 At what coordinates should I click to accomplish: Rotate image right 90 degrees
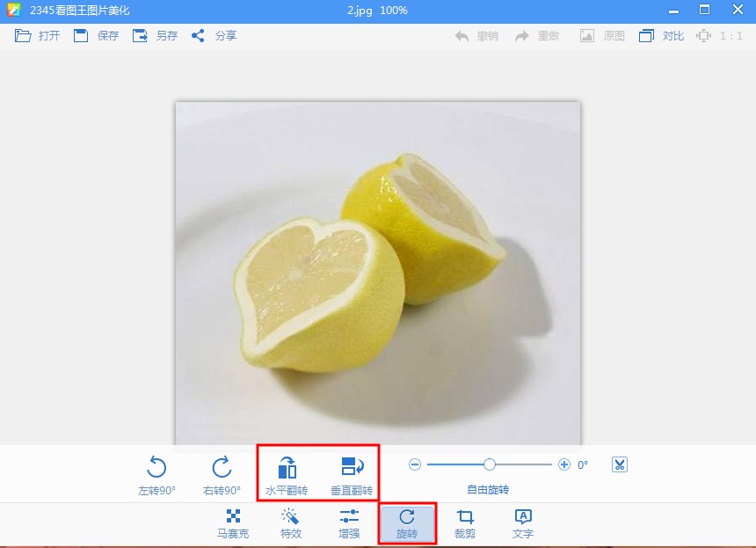point(222,474)
